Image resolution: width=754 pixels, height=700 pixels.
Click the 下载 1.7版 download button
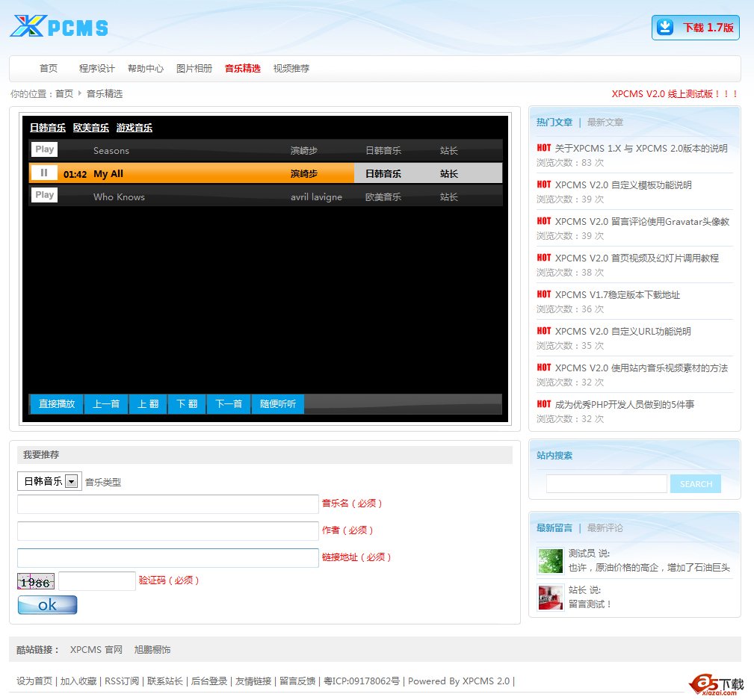pyautogui.click(x=695, y=28)
